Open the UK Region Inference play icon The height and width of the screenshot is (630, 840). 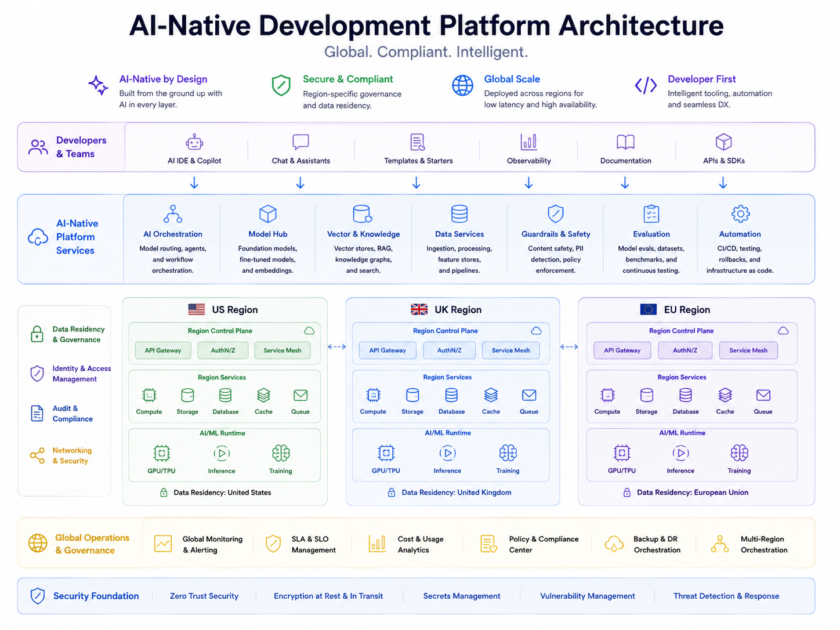point(447,453)
